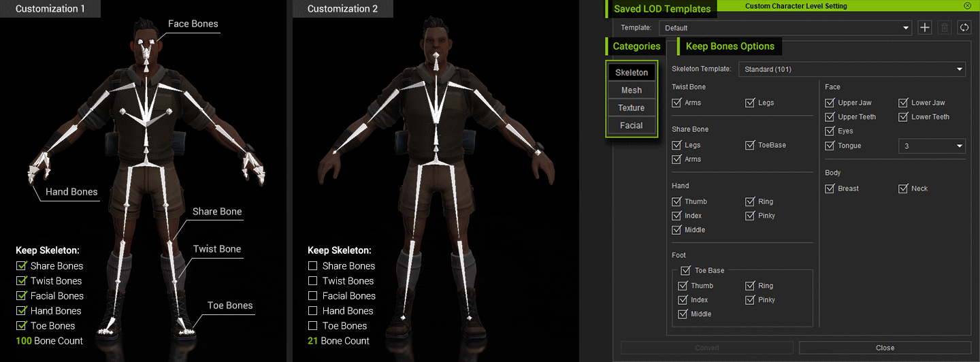Viewport: 980px width, 362px height.
Task: Check Facial Bones in Customization 2
Action: pyautogui.click(x=313, y=296)
